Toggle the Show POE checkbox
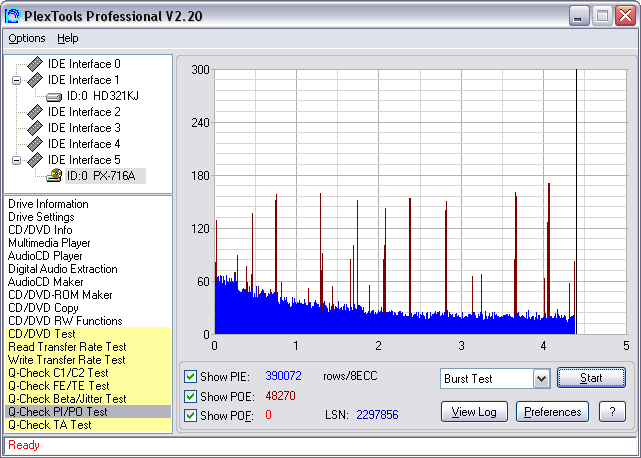Viewport: 641px width, 458px height. point(190,396)
